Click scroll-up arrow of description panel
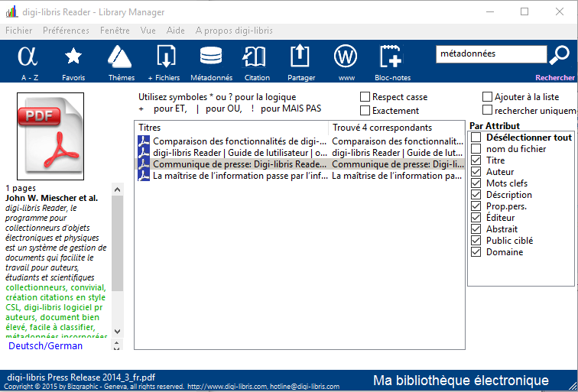578x392 pixels. [118, 190]
